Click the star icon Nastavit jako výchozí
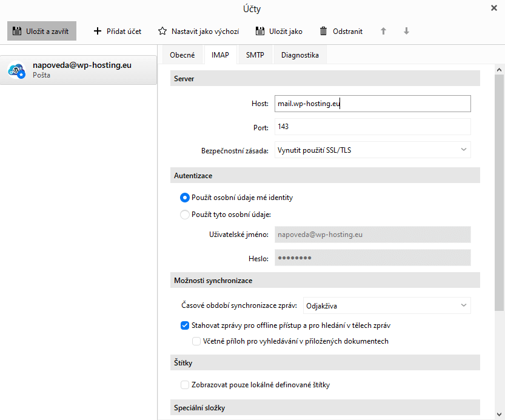This screenshot has width=505, height=420. click(x=162, y=31)
